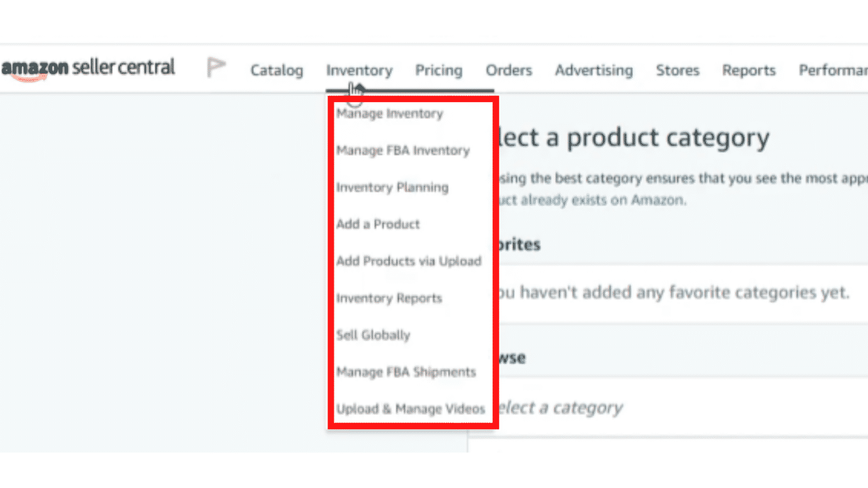This screenshot has width=868, height=488.
Task: Choose Add Products via Upload
Action: tap(409, 261)
